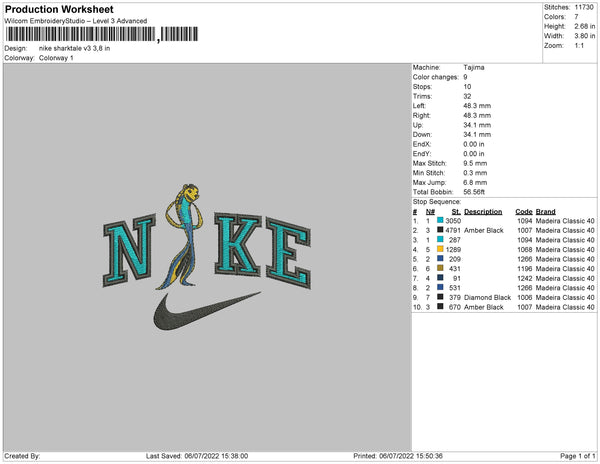600x464 pixels.
Task: Select code 1068 in the yellow row
Action: point(525,249)
